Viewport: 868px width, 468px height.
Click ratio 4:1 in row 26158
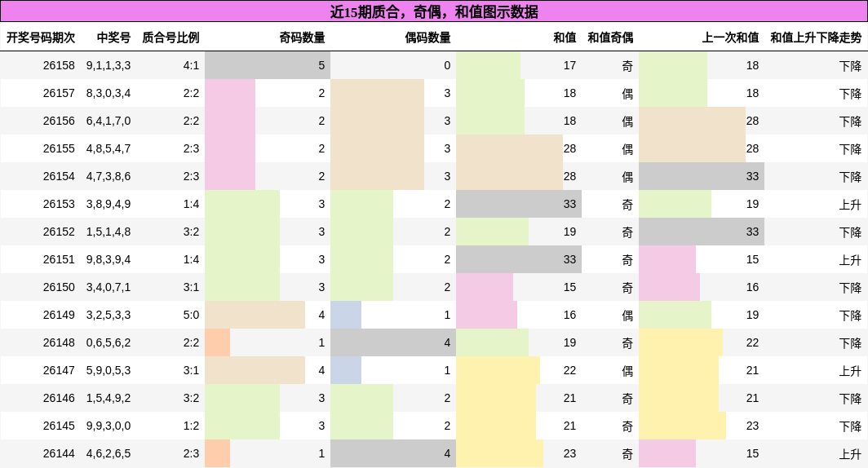[191, 65]
